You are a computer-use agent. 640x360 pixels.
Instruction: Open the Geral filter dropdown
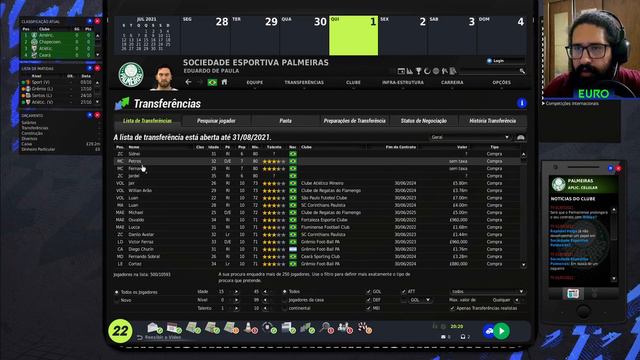tap(470, 138)
